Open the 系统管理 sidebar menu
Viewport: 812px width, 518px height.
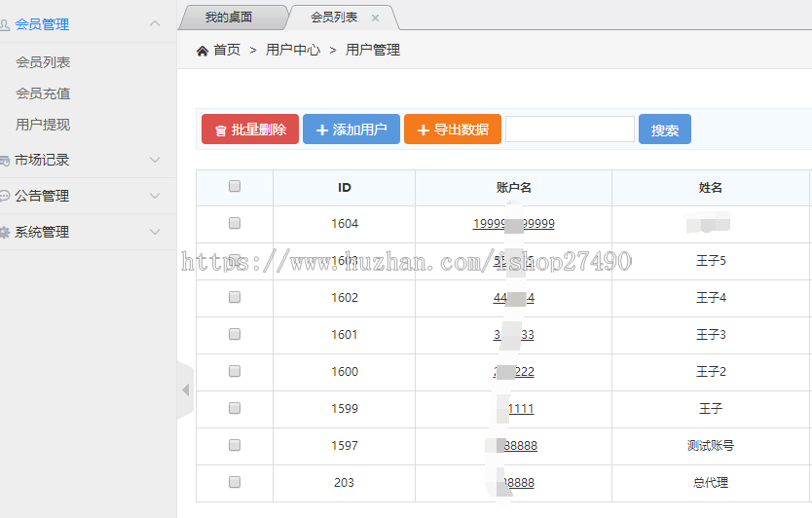(42, 232)
